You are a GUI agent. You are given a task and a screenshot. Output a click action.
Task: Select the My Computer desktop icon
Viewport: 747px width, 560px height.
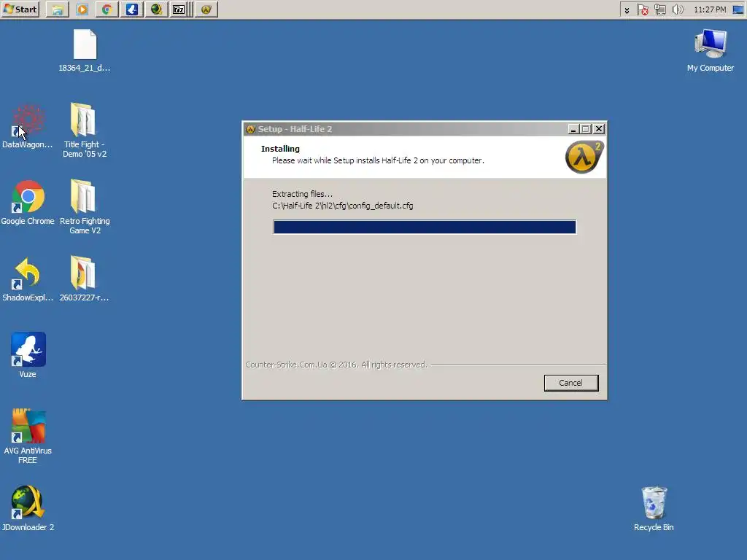(x=711, y=51)
